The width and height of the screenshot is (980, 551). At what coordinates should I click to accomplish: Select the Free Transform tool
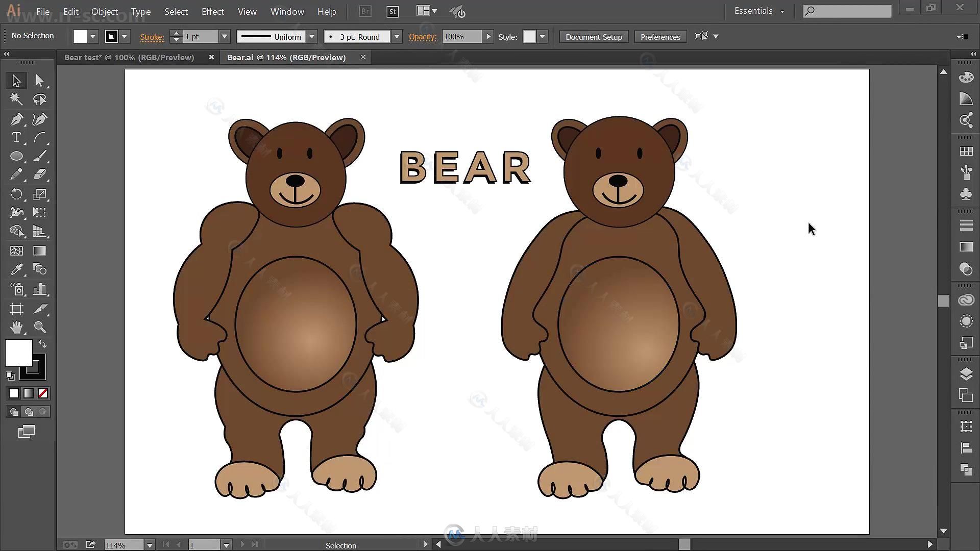tap(40, 212)
